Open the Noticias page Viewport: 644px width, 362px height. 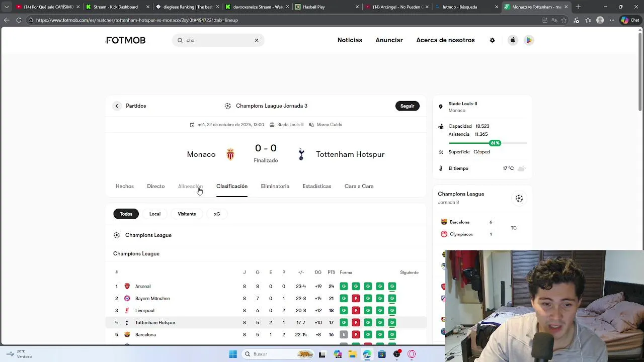350,40
